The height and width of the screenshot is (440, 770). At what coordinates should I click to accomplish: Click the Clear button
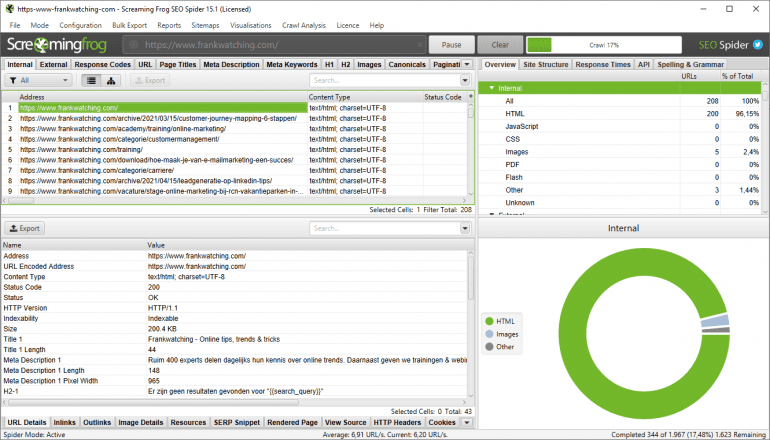(x=500, y=45)
